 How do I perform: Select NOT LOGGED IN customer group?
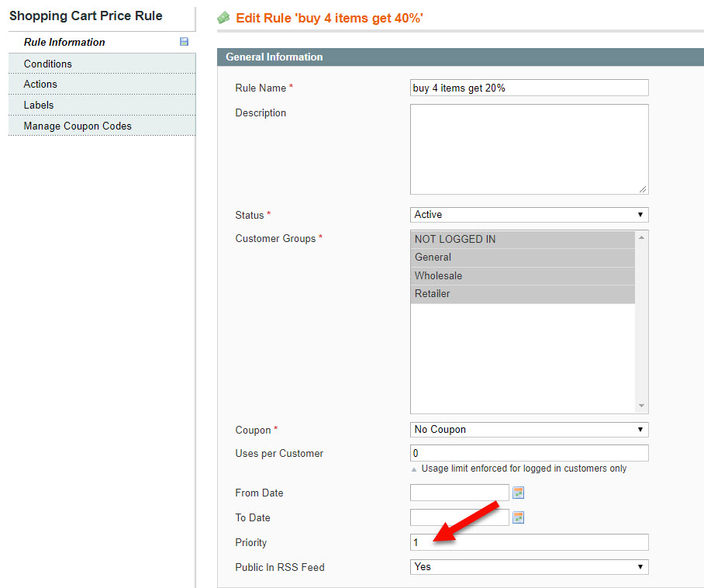click(x=523, y=240)
